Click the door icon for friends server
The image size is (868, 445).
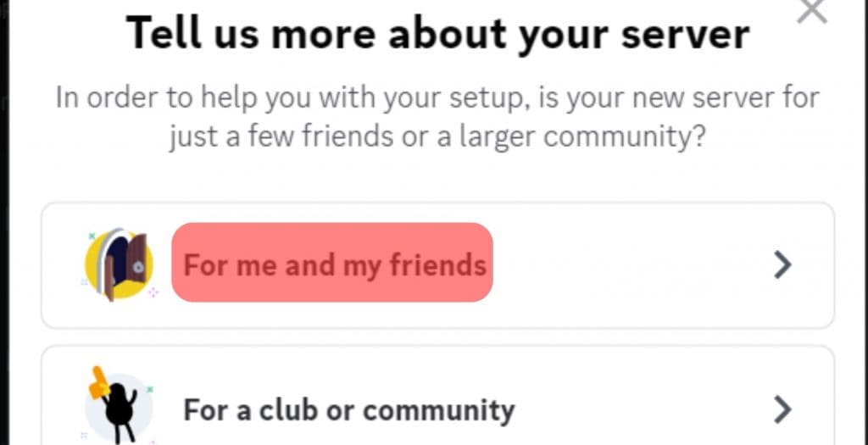[x=125, y=264]
